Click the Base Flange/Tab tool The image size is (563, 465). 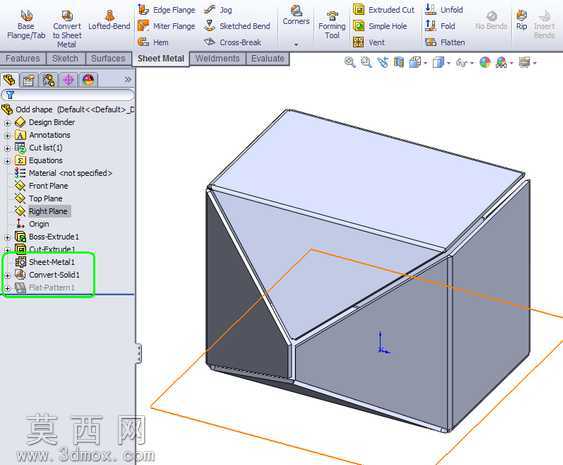click(26, 24)
